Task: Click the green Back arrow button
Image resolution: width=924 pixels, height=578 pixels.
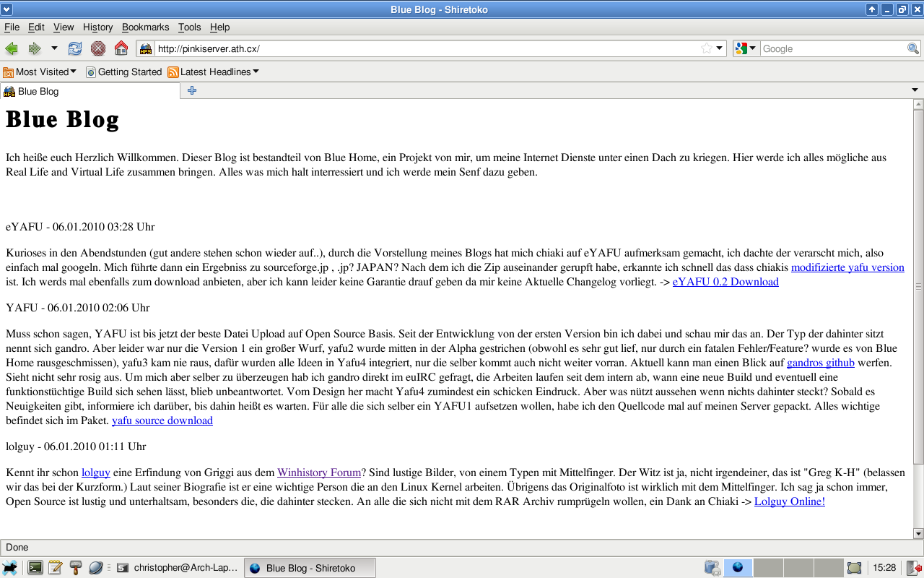Action: click(12, 48)
